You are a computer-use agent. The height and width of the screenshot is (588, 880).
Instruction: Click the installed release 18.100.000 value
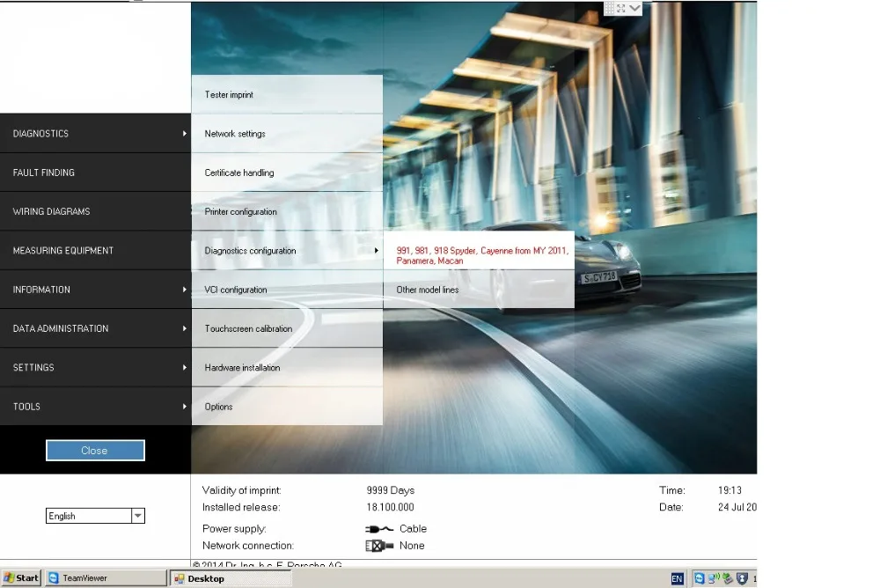[390, 507]
